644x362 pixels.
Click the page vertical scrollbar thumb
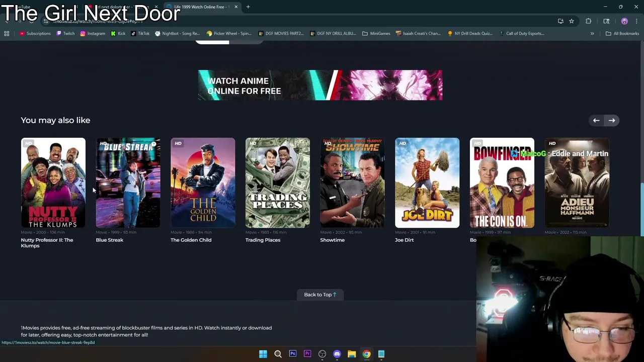tap(641, 210)
